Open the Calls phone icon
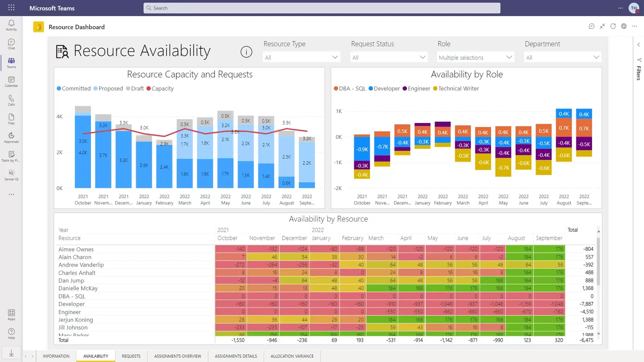This screenshot has height=362, width=644. click(x=11, y=100)
